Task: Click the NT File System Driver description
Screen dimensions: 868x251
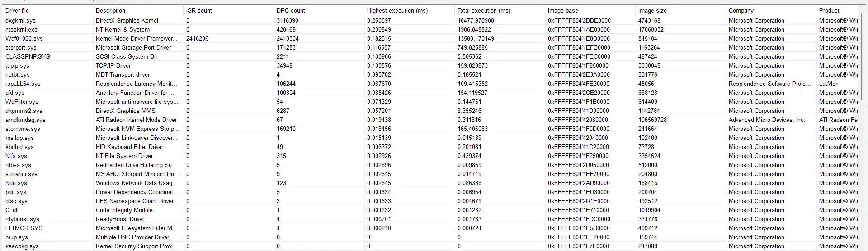Action: [x=124, y=156]
